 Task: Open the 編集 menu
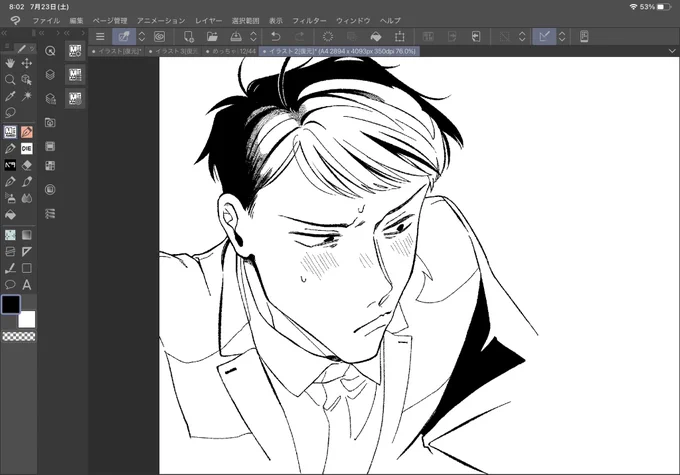coord(76,20)
